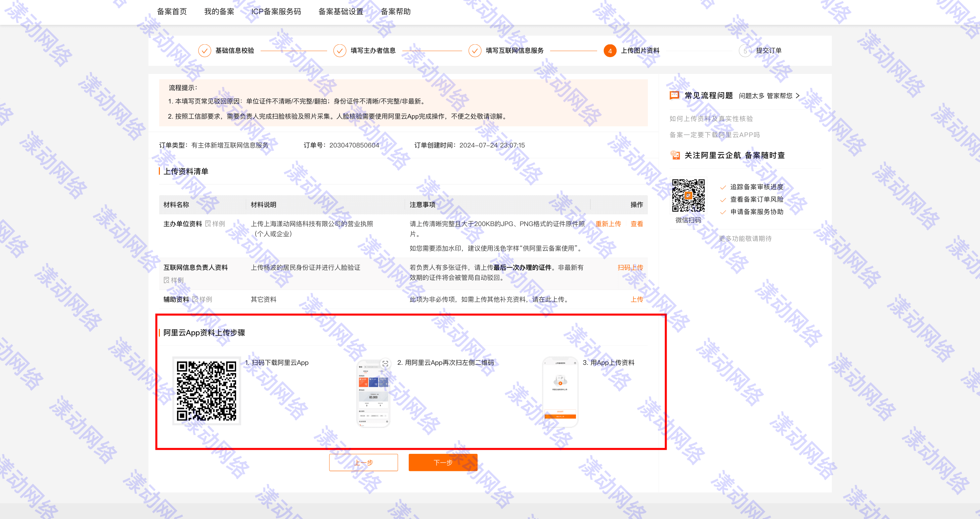The image size is (980, 519).
Task: Click the 操作 column header
Action: click(x=637, y=205)
